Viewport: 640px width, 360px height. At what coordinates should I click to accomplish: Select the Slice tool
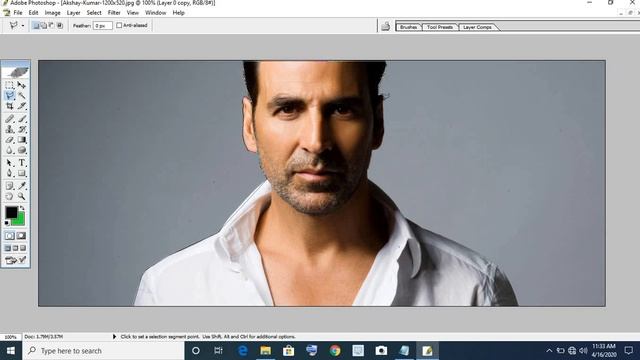pyautogui.click(x=22, y=106)
